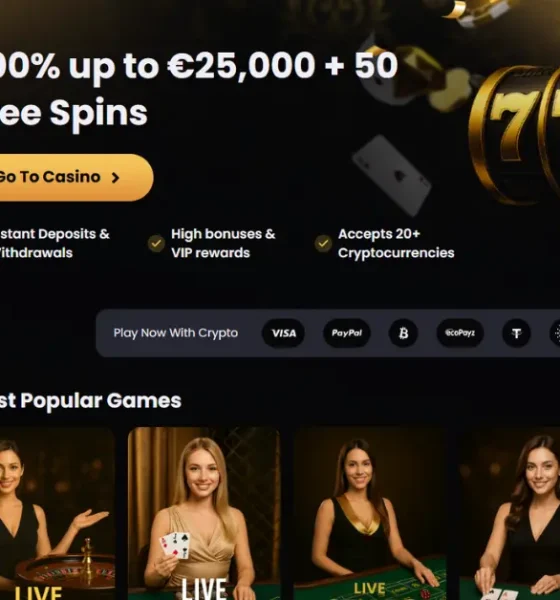Click the ecoPayz payment badge
The image size is (560, 600).
coord(460,333)
